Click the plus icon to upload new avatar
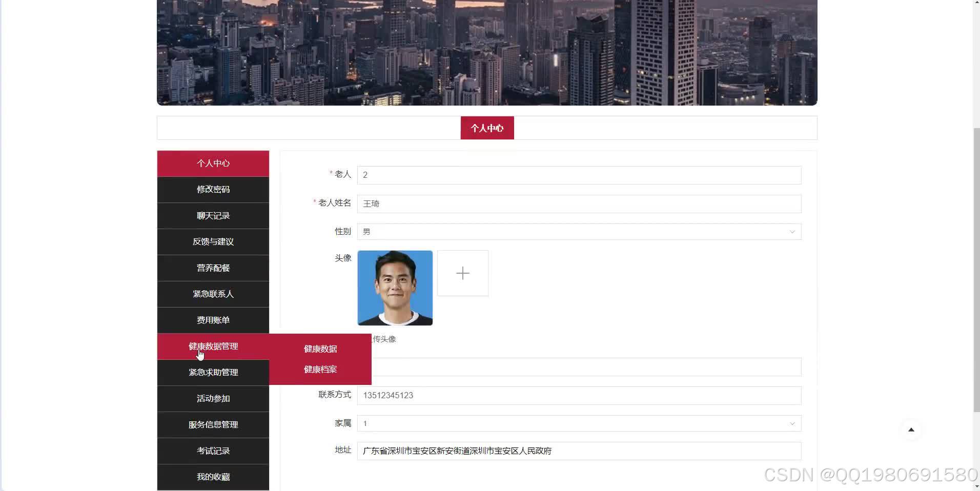Screen dimensions: 980x491 (463, 273)
